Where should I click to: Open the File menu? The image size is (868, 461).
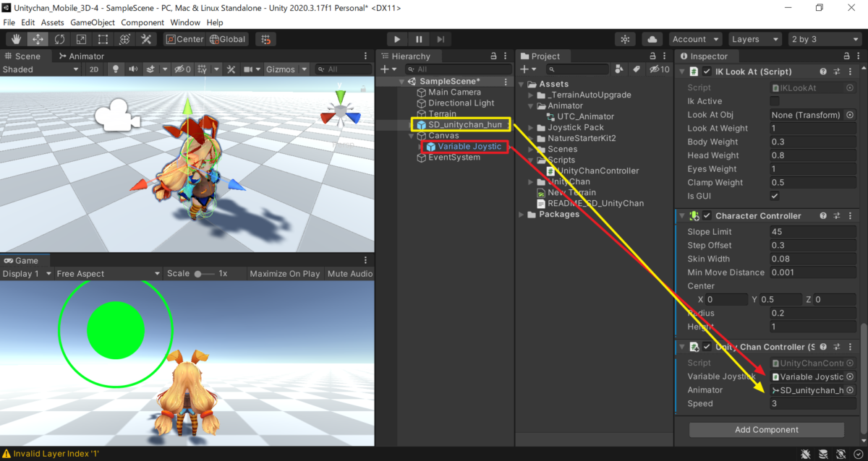[x=9, y=22]
